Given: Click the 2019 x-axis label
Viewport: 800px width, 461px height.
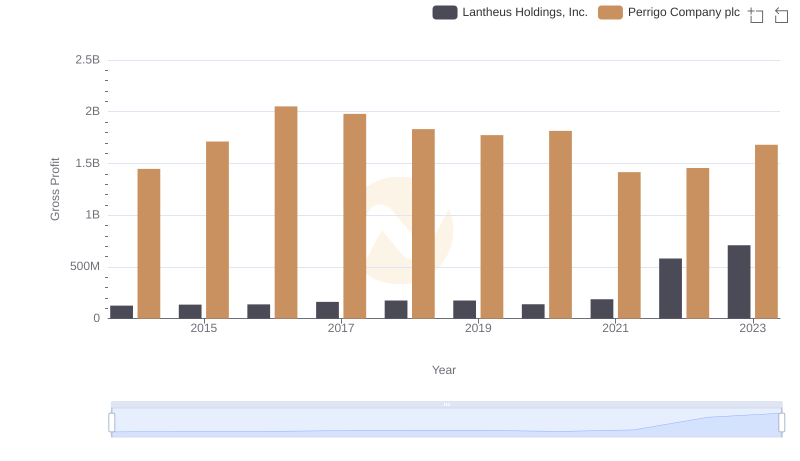Looking at the screenshot, I should pyautogui.click(x=478, y=328).
